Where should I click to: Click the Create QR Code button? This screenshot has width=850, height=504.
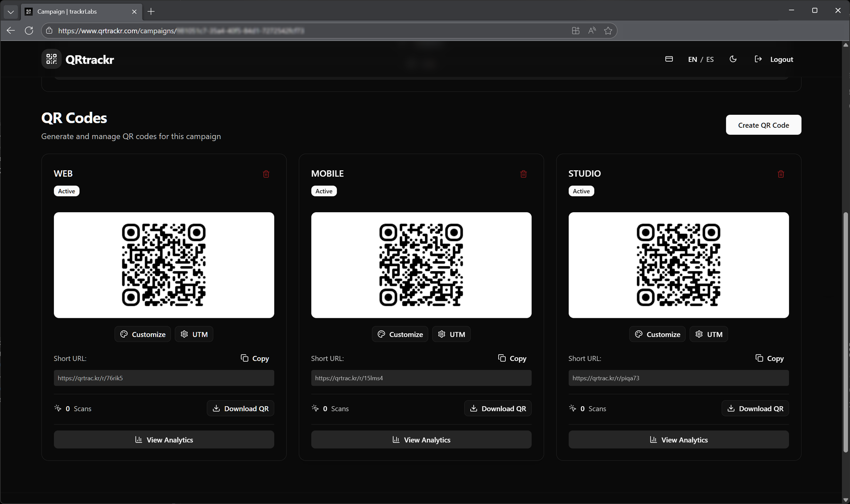tap(763, 125)
